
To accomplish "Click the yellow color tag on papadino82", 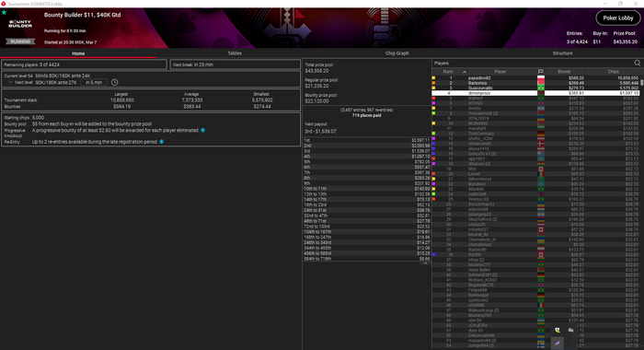I will click(433, 77).
